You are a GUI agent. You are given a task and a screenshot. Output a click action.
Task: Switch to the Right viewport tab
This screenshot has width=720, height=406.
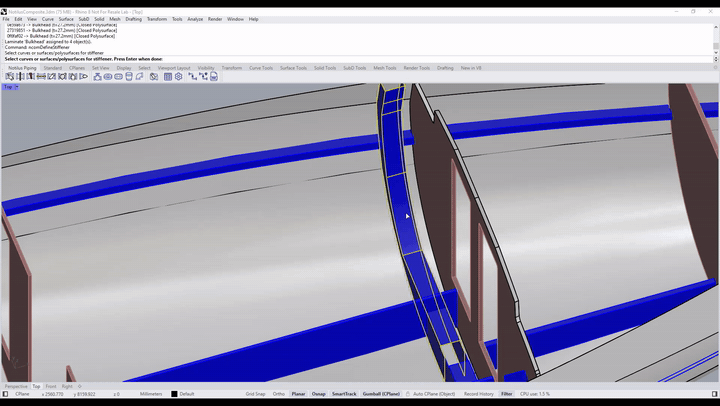[x=67, y=386]
